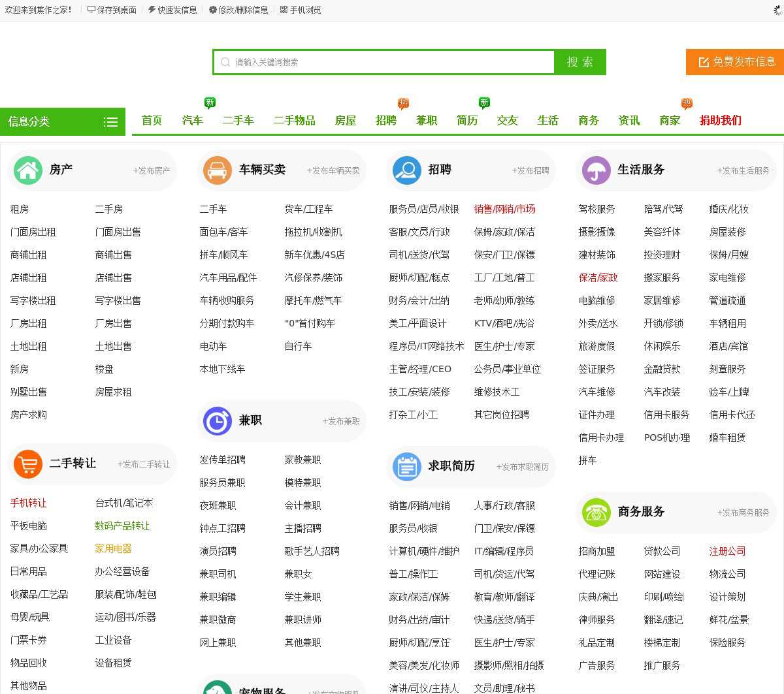This screenshot has height=694, width=784.
Task: Click the clock icon for 兼职
Action: coord(218,421)
